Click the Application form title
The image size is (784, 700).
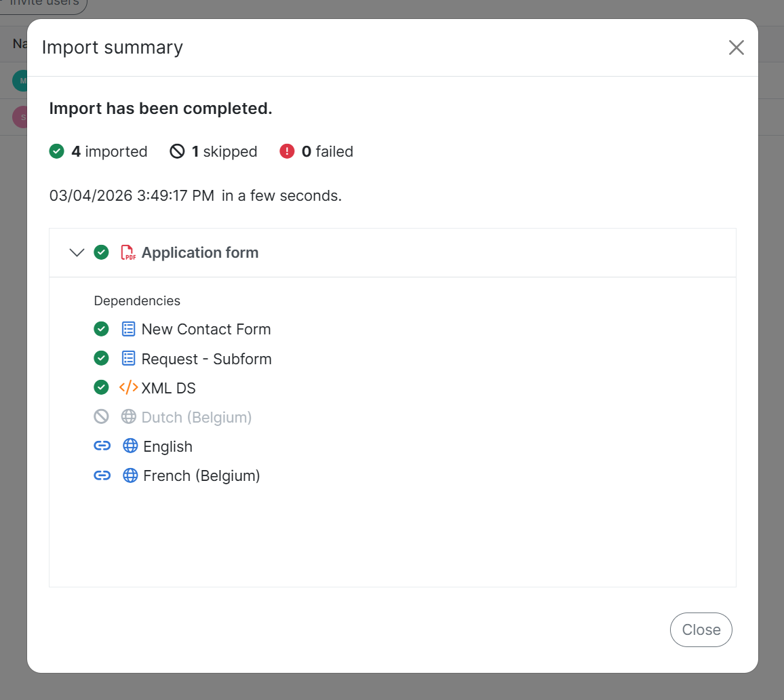(x=199, y=253)
